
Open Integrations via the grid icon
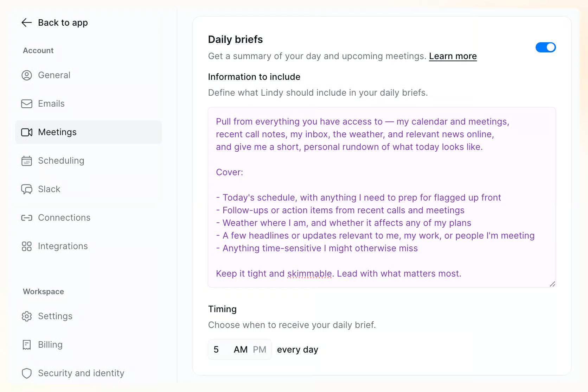tap(27, 246)
